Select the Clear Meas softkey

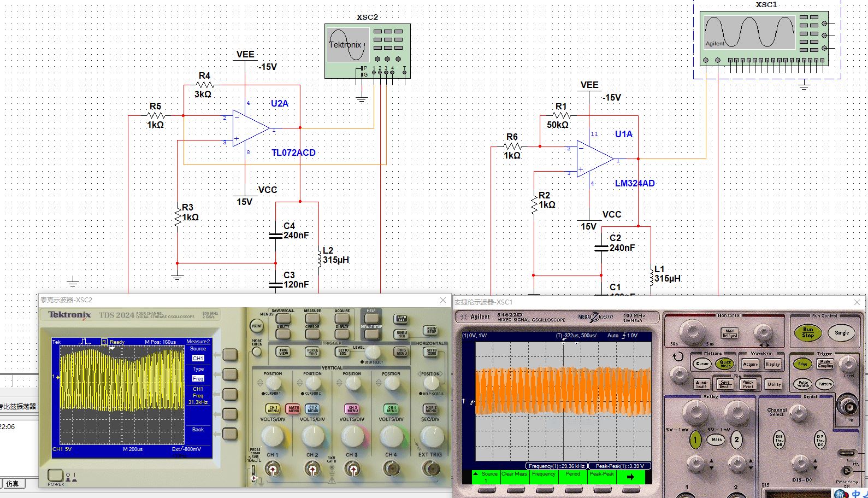[515, 477]
